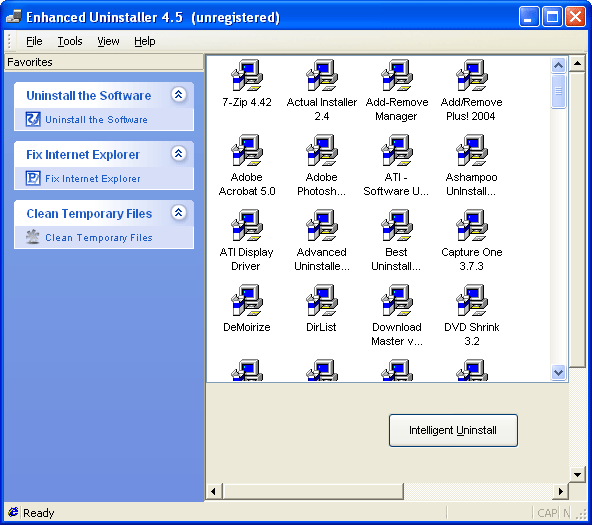Maximize the Enhanced Uninstaller window
Image resolution: width=592 pixels, height=525 pixels.
pos(552,17)
